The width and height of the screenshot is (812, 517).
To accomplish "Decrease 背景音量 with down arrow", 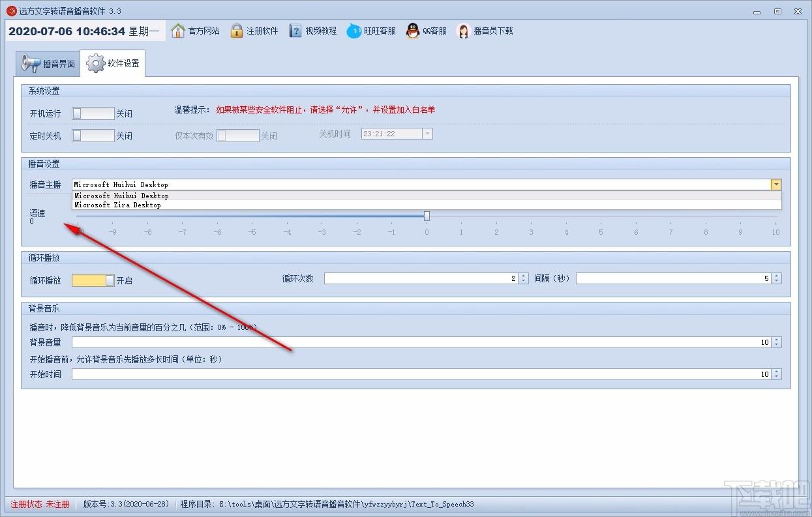I will coord(776,345).
